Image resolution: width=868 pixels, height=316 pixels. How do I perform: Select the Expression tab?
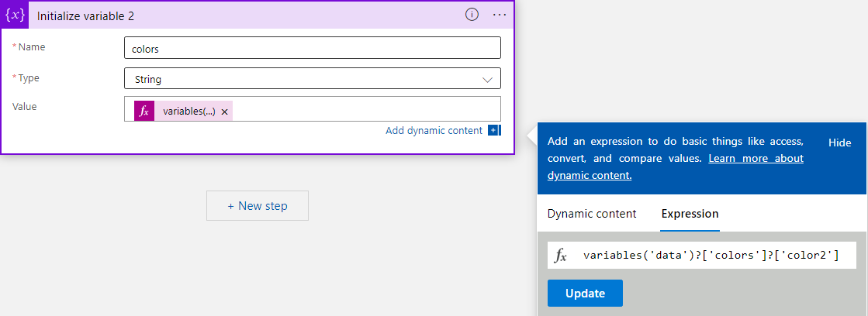pyautogui.click(x=690, y=214)
